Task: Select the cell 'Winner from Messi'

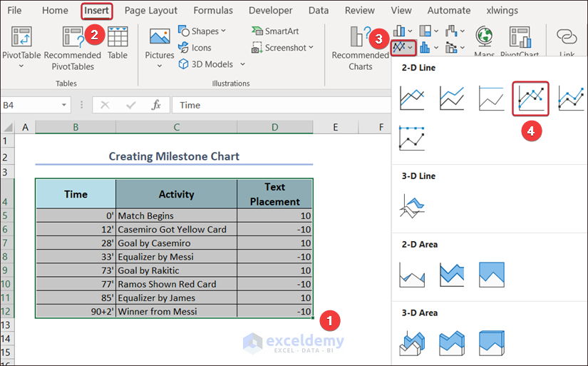Action: coord(177,312)
